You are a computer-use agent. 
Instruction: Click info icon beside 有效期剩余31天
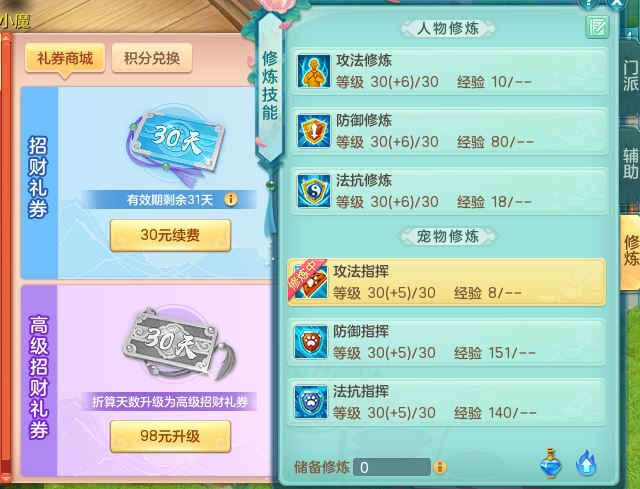[231, 200]
